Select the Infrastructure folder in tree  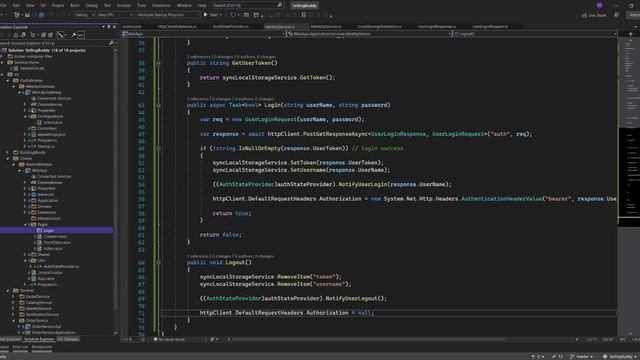click(49, 218)
